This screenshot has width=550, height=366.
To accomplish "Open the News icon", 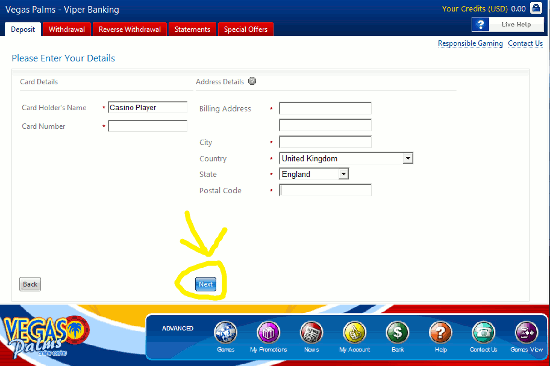I will pyautogui.click(x=311, y=333).
